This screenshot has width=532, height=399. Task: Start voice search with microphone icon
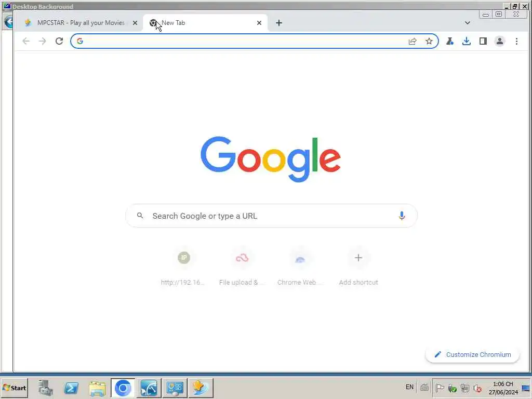point(402,216)
